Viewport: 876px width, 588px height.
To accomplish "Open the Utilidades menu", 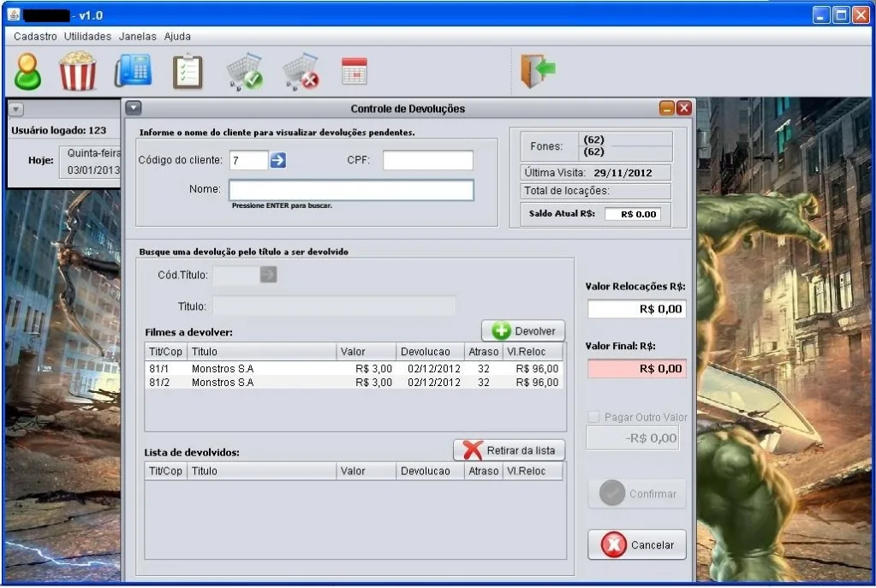I will click(x=87, y=36).
